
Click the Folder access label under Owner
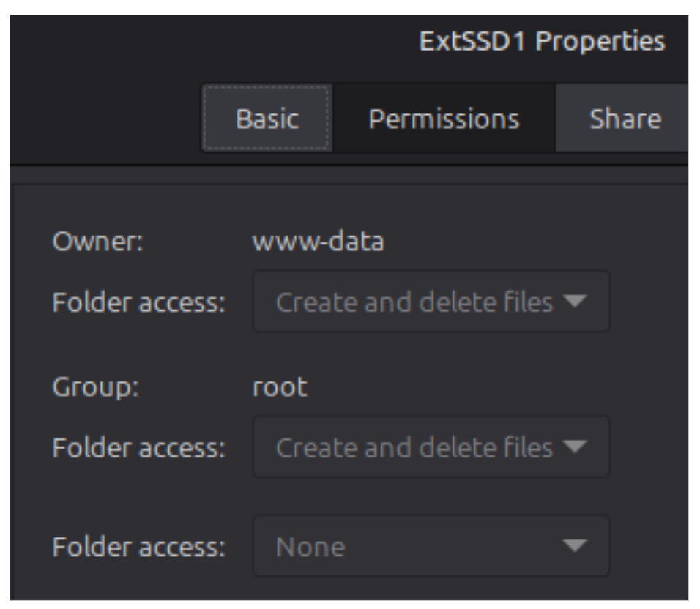[x=138, y=302]
